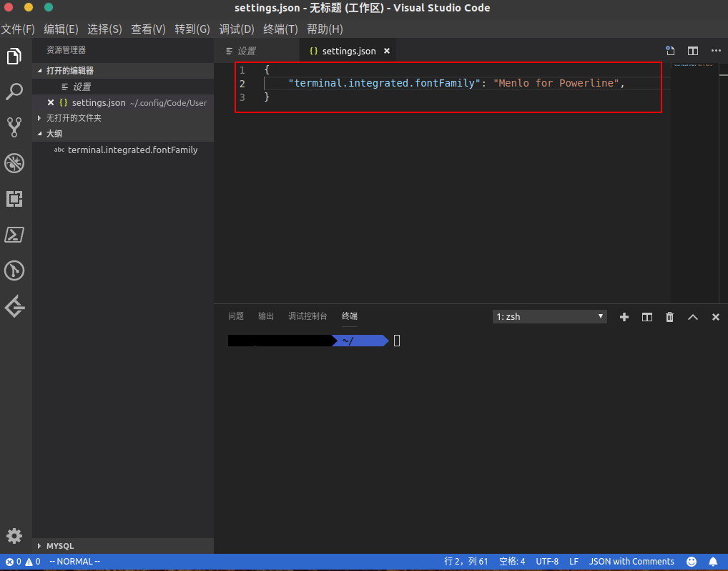This screenshot has height=571, width=728.
Task: Open the 终端(T) menu
Action: 280,29
